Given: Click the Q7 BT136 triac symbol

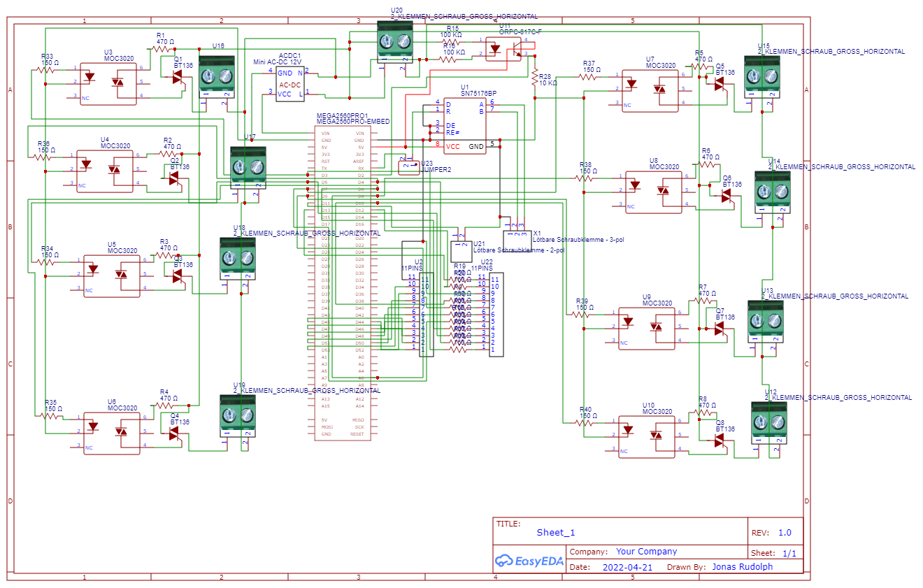Looking at the screenshot, I should pyautogui.click(x=720, y=329).
